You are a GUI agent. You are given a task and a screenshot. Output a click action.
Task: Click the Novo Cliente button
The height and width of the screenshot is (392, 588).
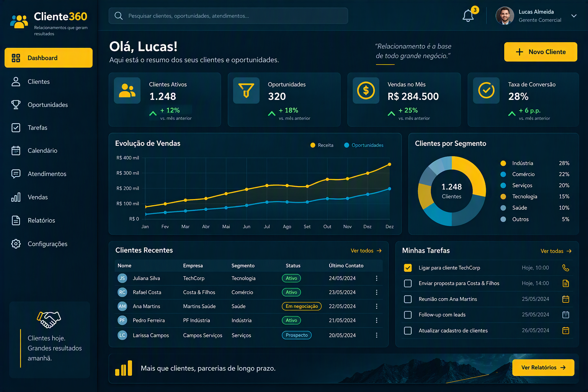(541, 52)
